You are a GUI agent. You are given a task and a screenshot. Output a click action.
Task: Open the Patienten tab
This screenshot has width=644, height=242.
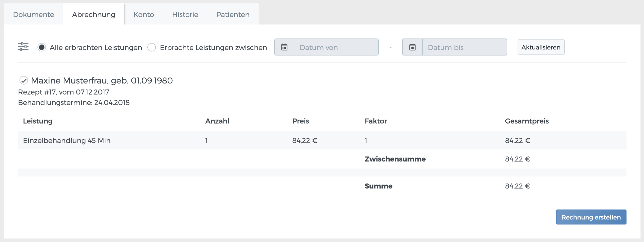233,14
